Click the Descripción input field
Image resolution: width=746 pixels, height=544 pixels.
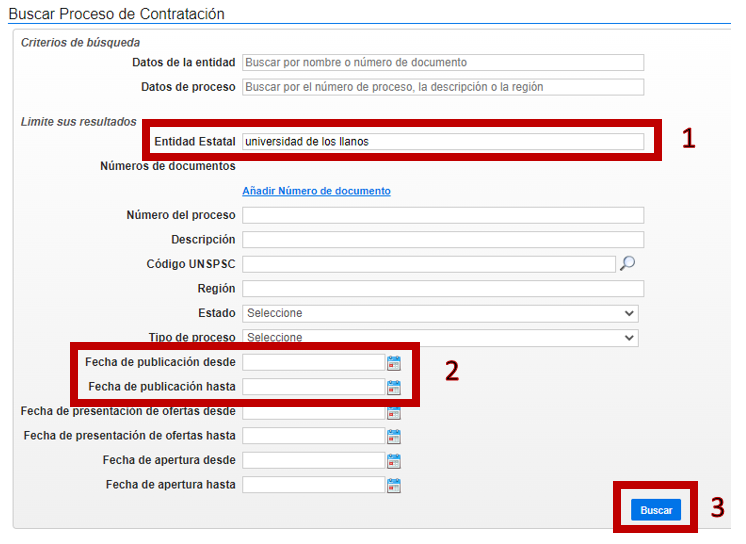[x=443, y=239]
